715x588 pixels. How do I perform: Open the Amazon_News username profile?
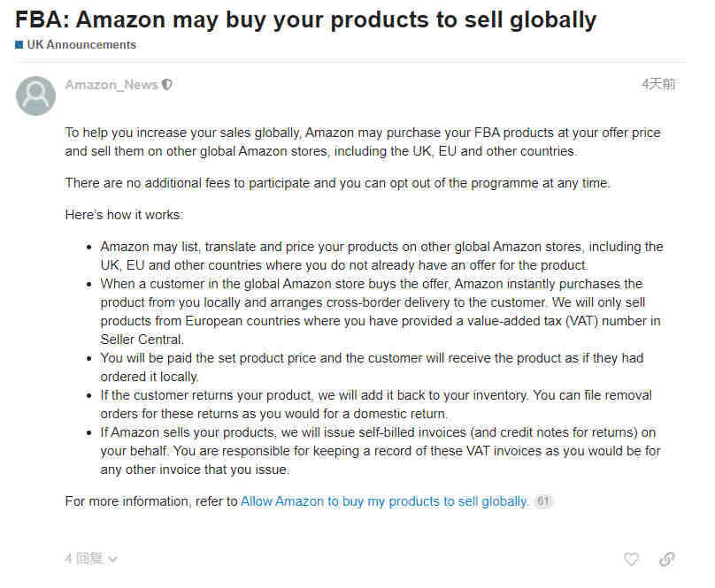tap(111, 84)
